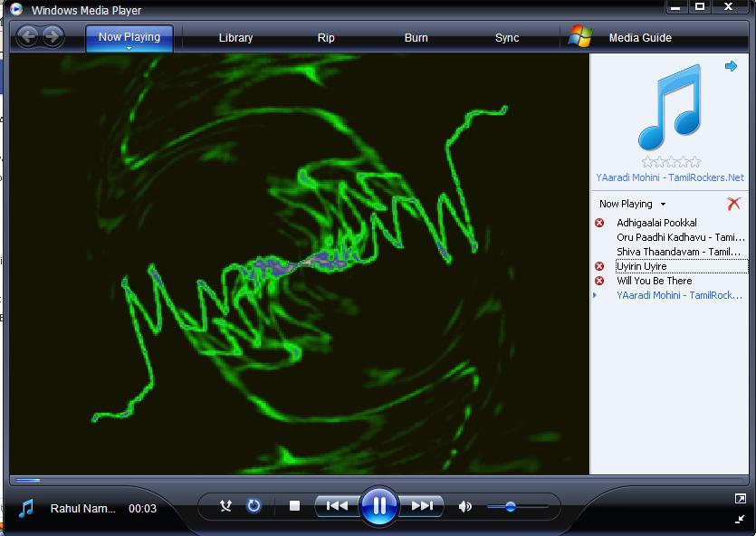Click error icon beside Adhigaalai Pookkal
Screen dimensions: 756x536
pyautogui.click(x=599, y=223)
